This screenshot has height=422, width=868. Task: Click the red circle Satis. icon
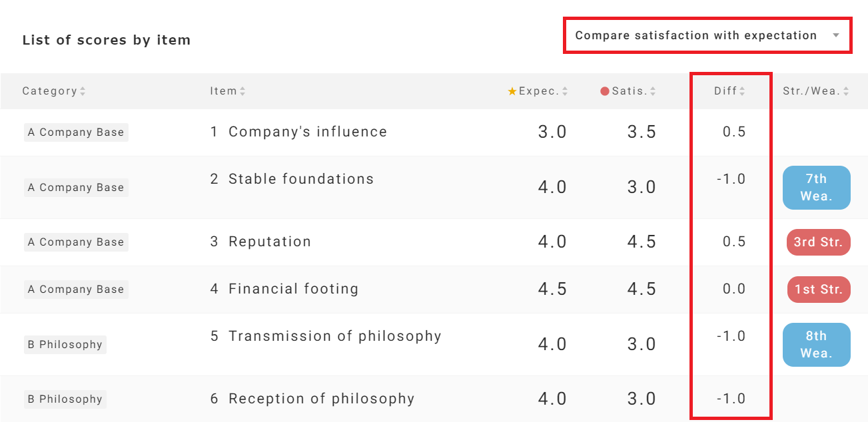pyautogui.click(x=605, y=91)
